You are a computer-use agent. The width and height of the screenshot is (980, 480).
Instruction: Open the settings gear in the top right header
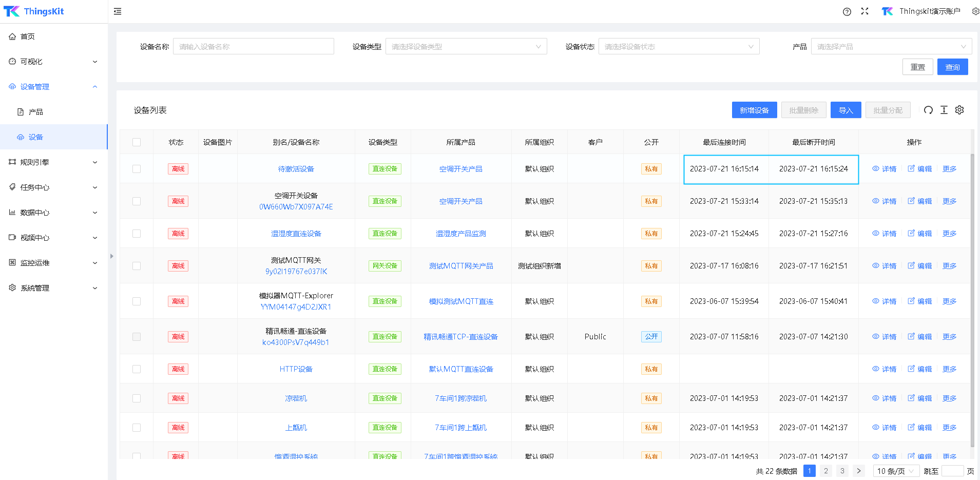(x=975, y=11)
